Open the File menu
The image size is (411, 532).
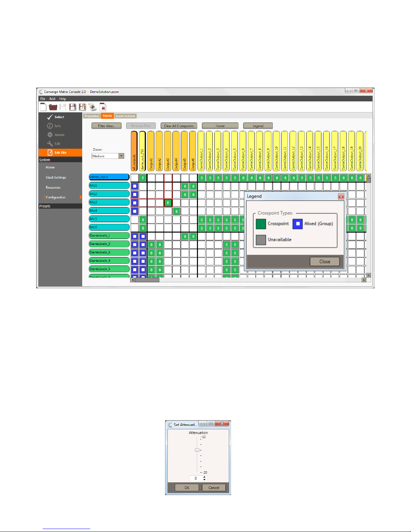[43, 99]
